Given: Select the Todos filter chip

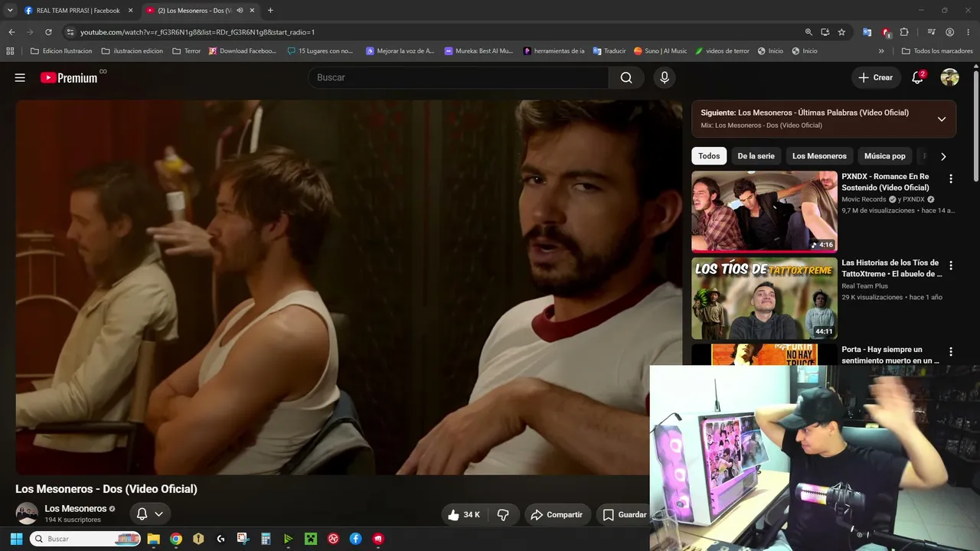Looking at the screenshot, I should tap(709, 156).
